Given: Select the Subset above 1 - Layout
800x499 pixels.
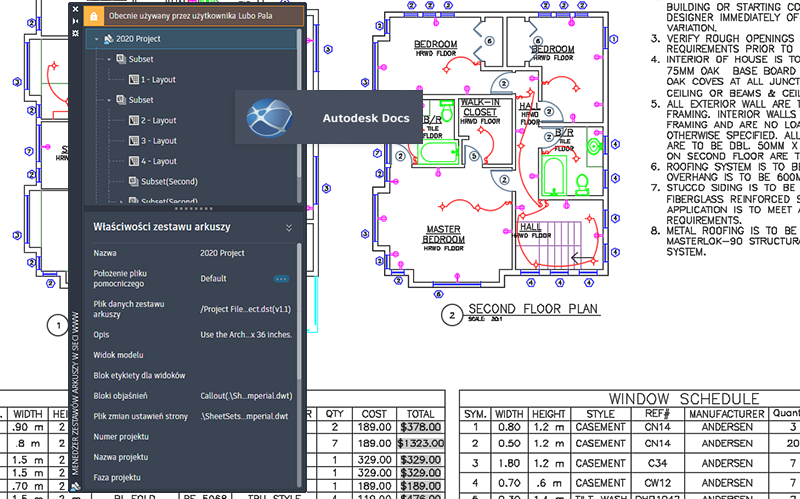Looking at the screenshot, I should coord(141,59).
